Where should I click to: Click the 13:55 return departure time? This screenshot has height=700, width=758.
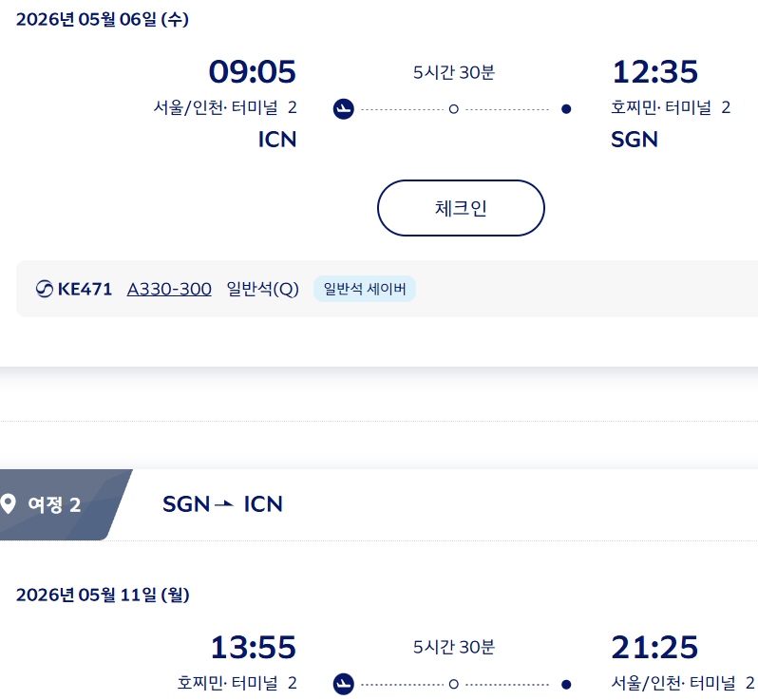(253, 648)
